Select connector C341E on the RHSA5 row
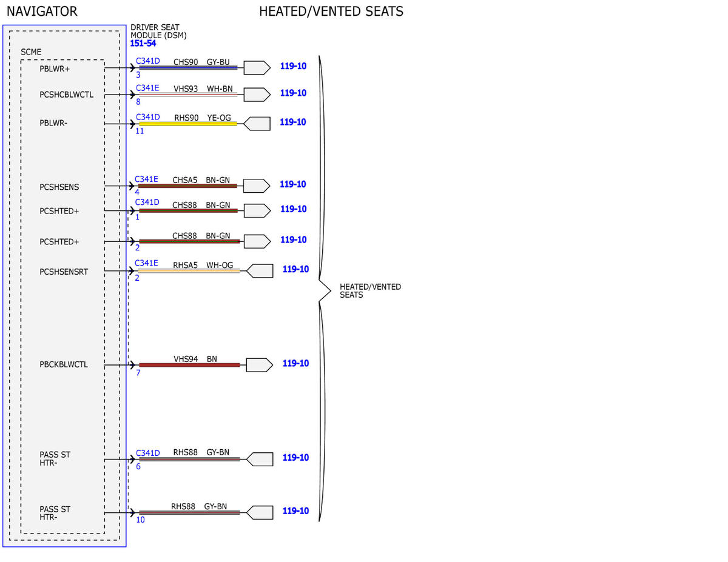 147,263
